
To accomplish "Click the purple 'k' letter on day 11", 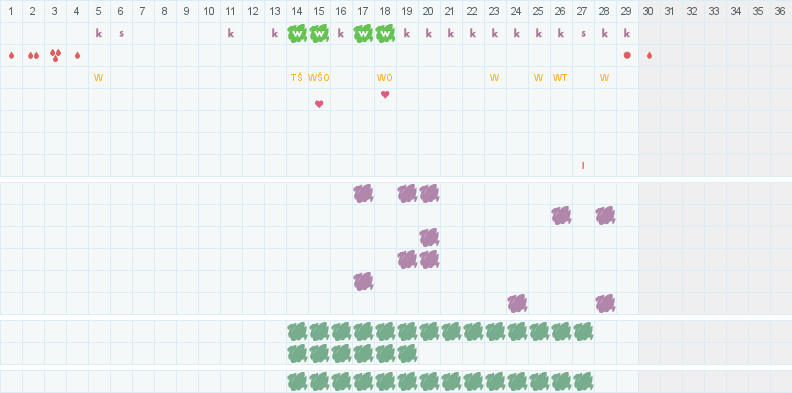I will [231, 33].
